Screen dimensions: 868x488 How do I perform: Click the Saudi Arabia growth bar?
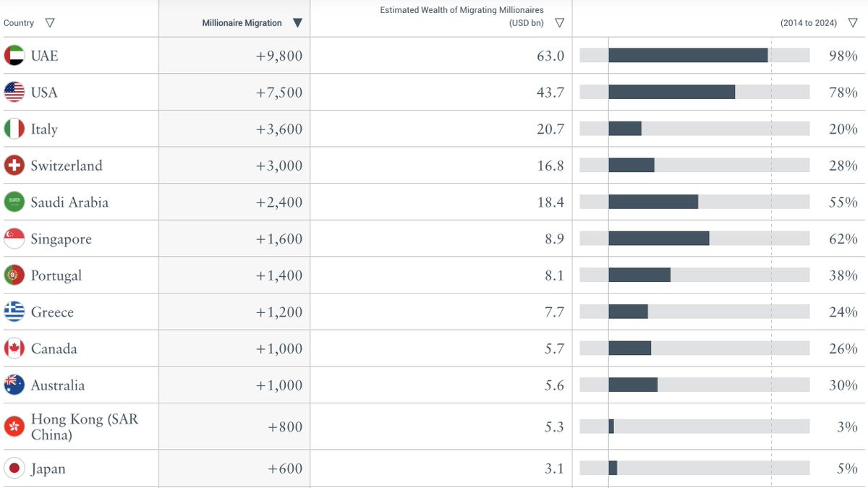coord(653,202)
